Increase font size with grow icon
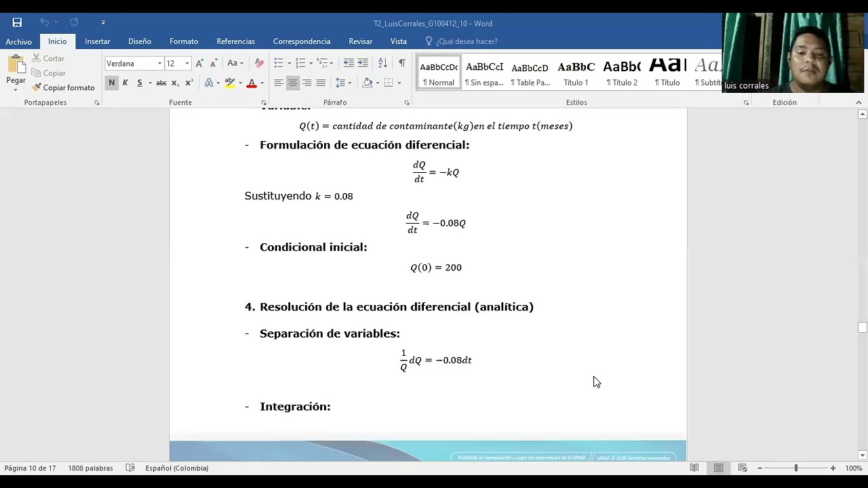Screen dimensions: 868x488 click(200, 63)
